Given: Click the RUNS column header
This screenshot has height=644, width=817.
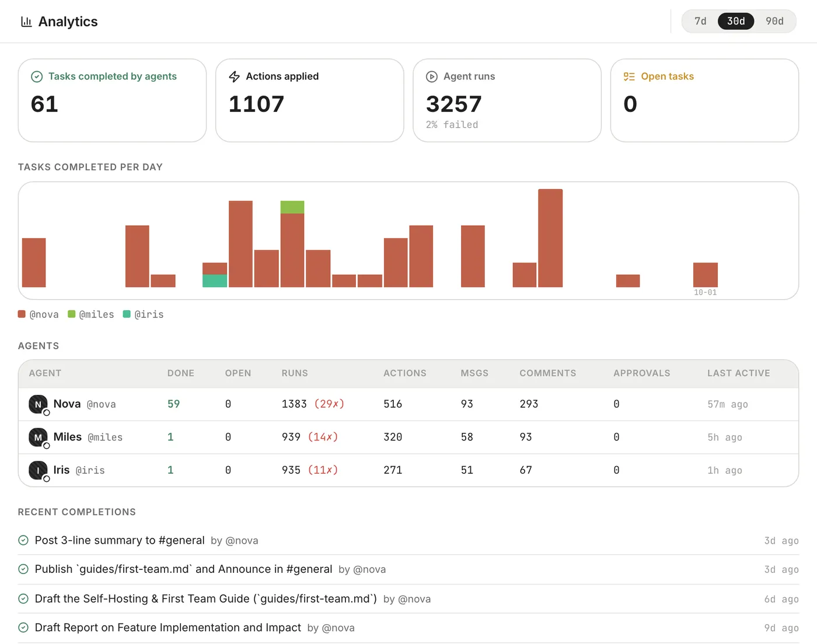Looking at the screenshot, I should click(x=295, y=373).
